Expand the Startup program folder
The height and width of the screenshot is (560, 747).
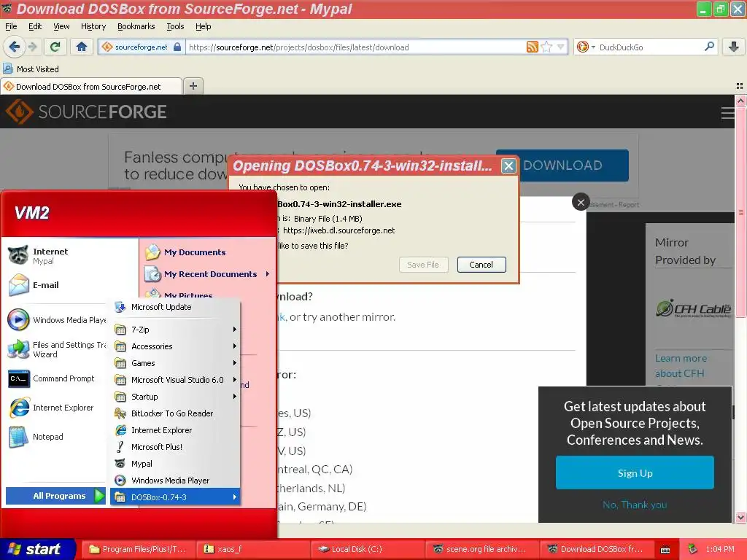tap(175, 397)
